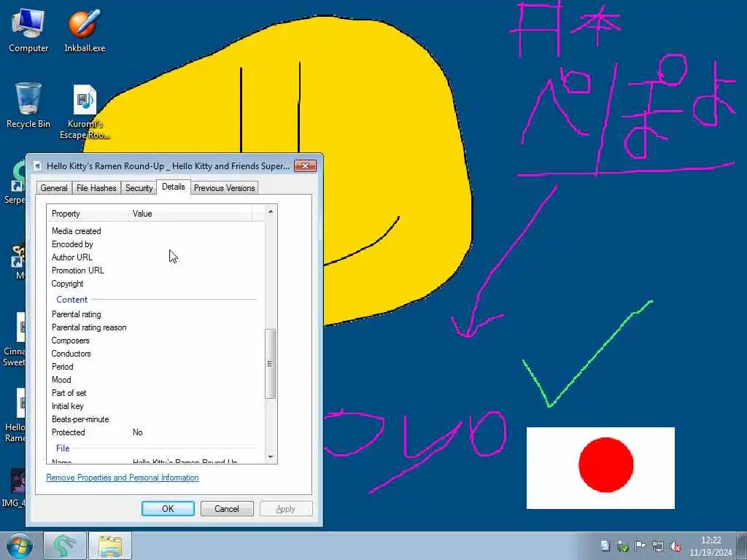Open the dragon app in taskbar
The height and width of the screenshot is (560, 747).
click(65, 545)
